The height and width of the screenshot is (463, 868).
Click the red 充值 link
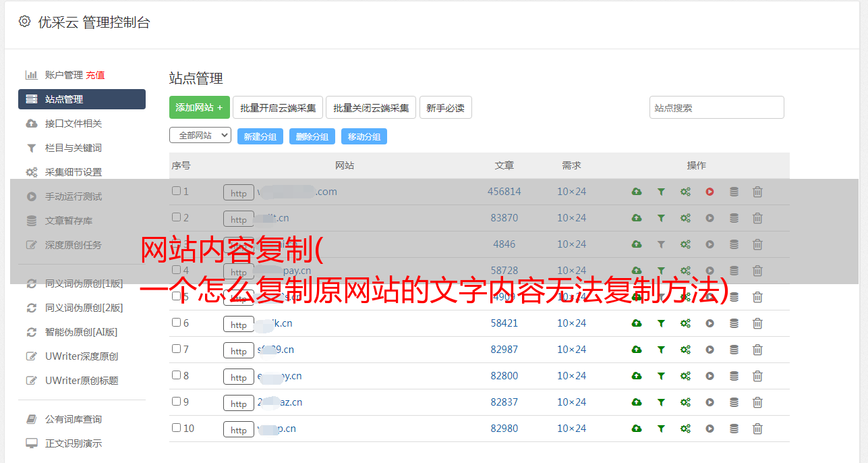pos(95,75)
